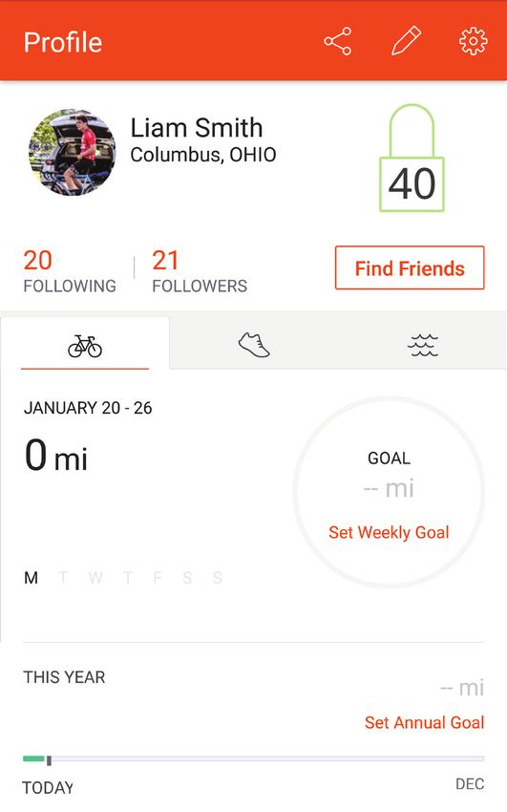Image resolution: width=507 pixels, height=812 pixels.
Task: Click the Find Friends button
Action: tap(410, 267)
